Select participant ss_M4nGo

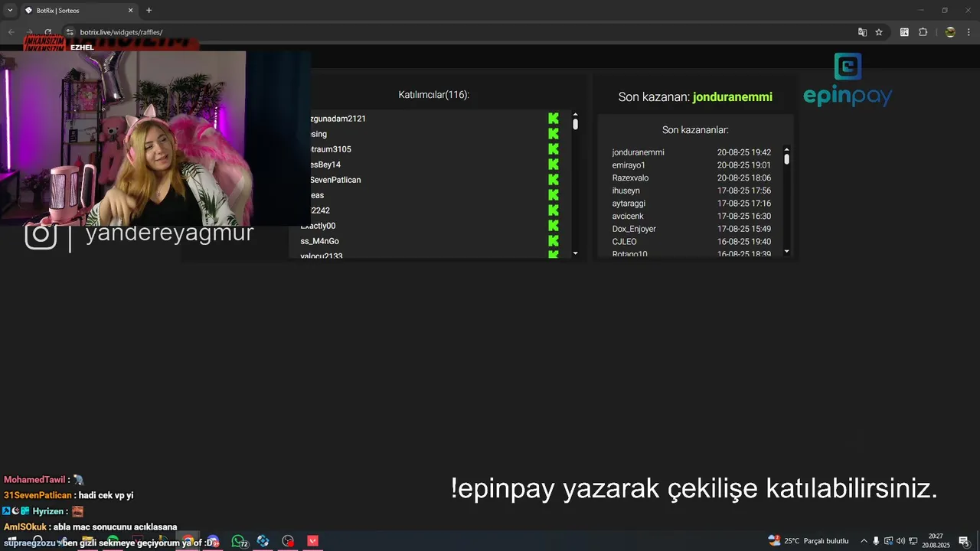point(320,241)
